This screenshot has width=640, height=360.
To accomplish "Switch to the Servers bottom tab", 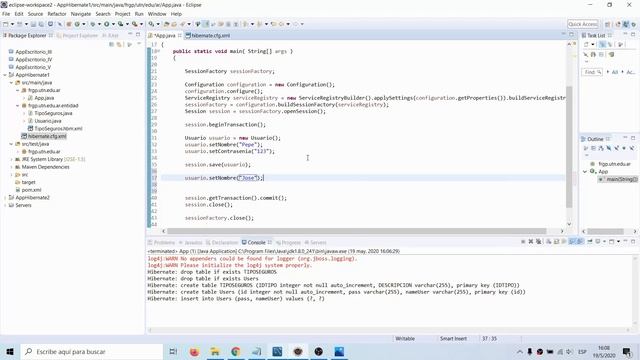I will (x=316, y=242).
